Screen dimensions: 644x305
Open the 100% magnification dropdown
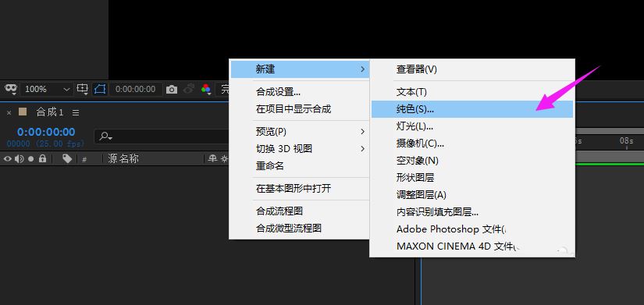click(47, 89)
